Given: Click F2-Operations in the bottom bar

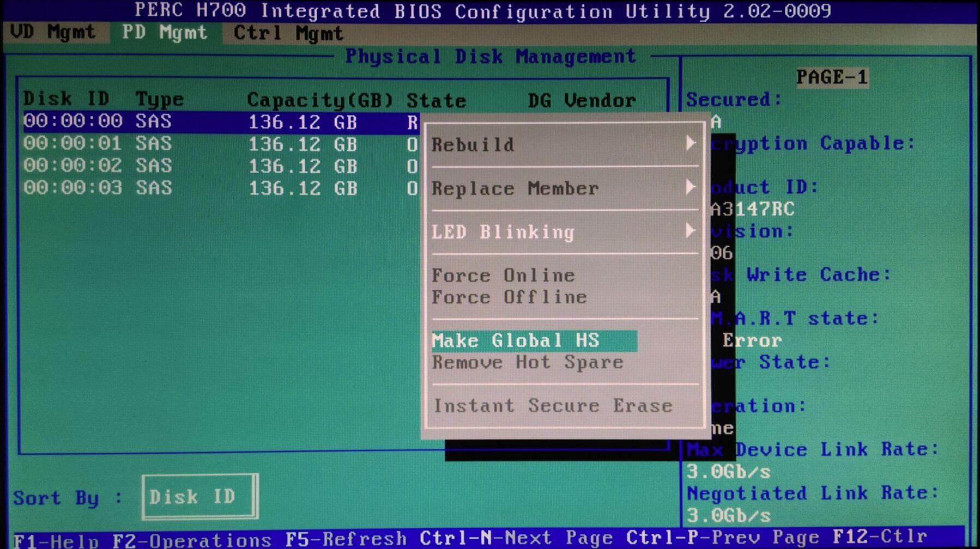Looking at the screenshot, I should pyautogui.click(x=192, y=540).
